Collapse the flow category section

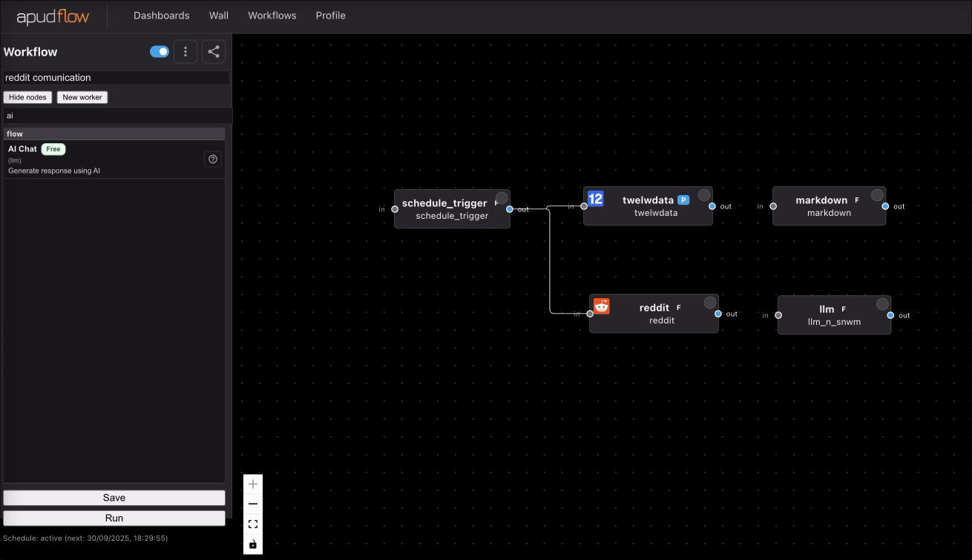click(x=114, y=133)
